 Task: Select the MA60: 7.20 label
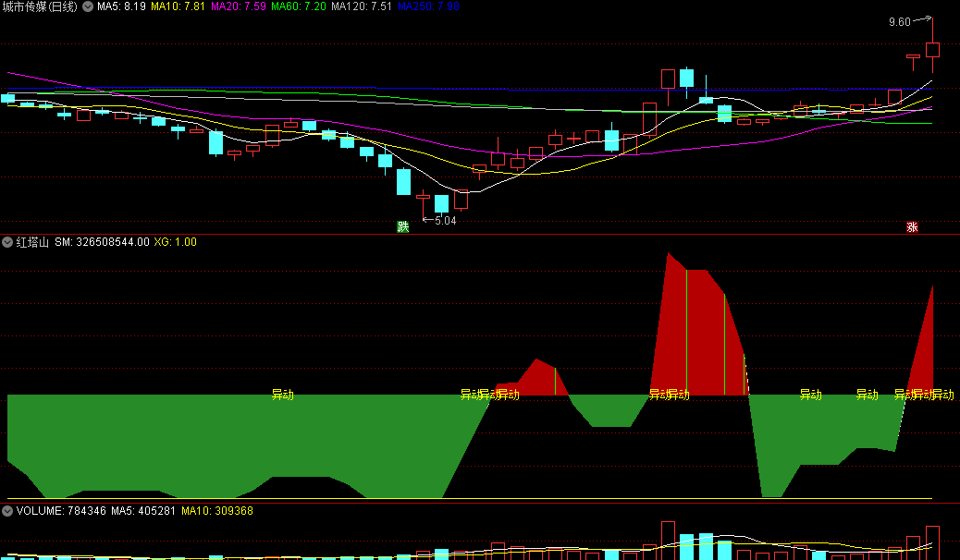[298, 6]
